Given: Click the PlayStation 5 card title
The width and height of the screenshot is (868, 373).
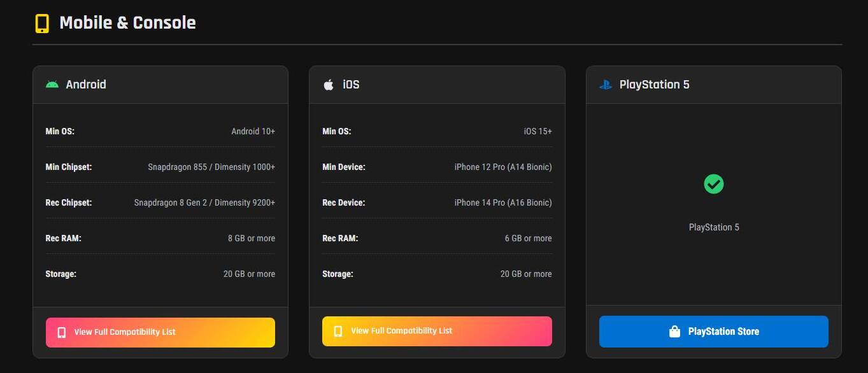Looking at the screenshot, I should 654,85.
